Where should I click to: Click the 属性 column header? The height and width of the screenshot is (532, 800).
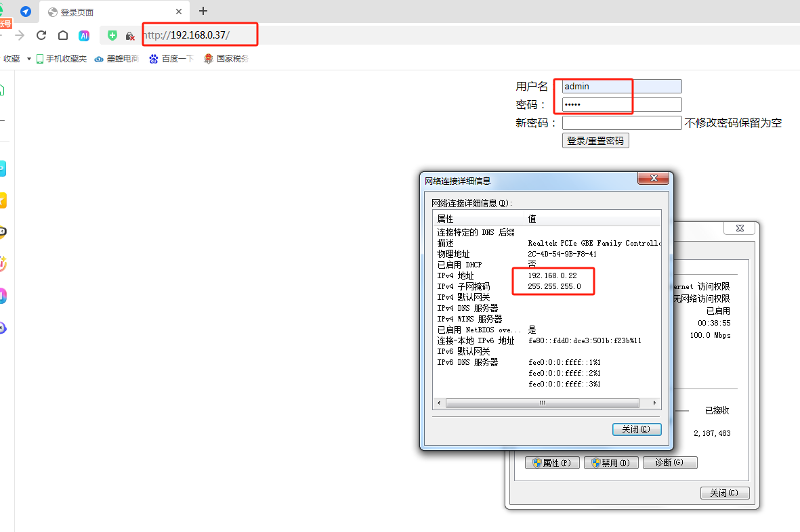click(x=478, y=219)
